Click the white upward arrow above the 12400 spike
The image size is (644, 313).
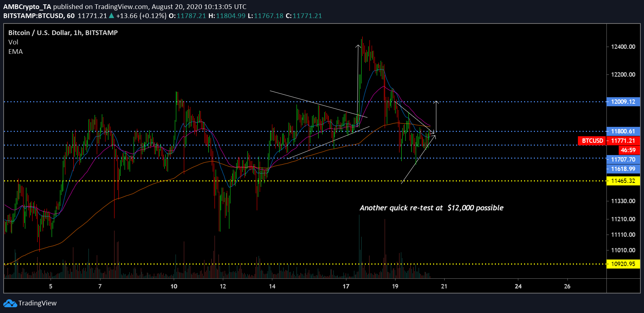pos(358,47)
